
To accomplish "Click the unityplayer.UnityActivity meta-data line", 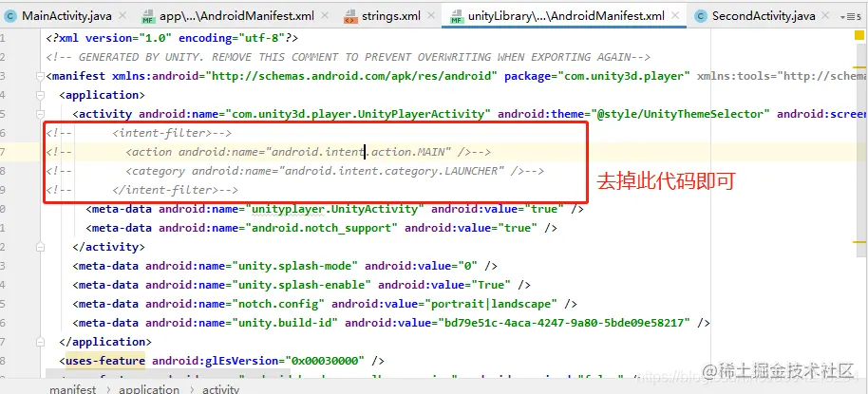I will click(335, 209).
